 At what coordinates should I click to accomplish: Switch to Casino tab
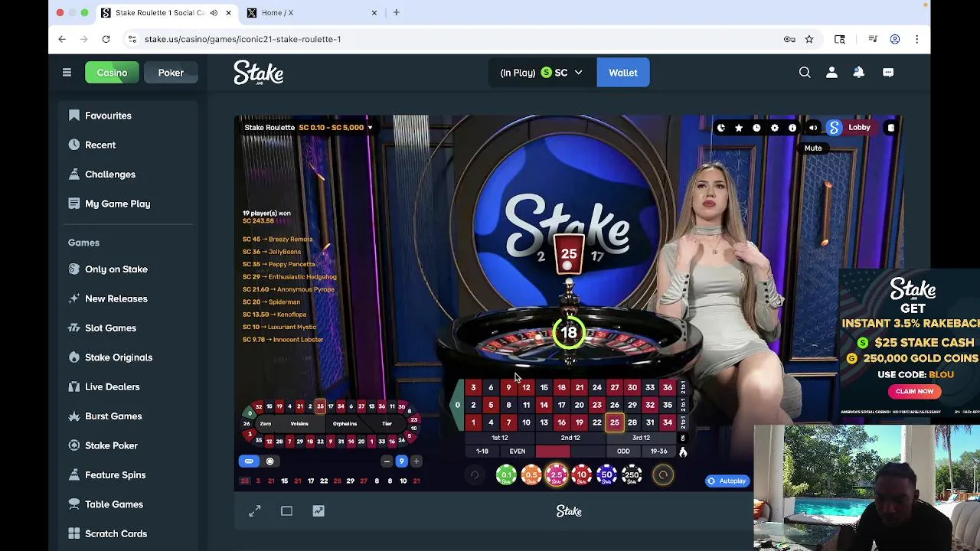tap(112, 73)
